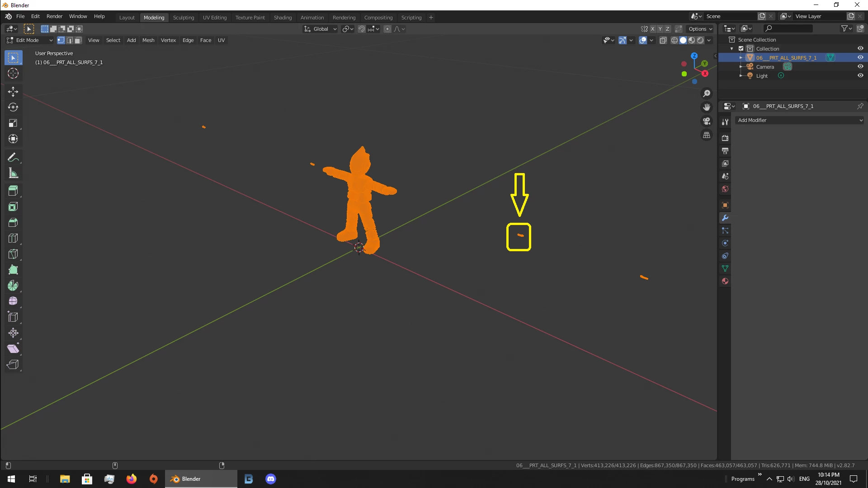Activate the Knife tool
The width and height of the screenshot is (868, 488).
[13, 254]
